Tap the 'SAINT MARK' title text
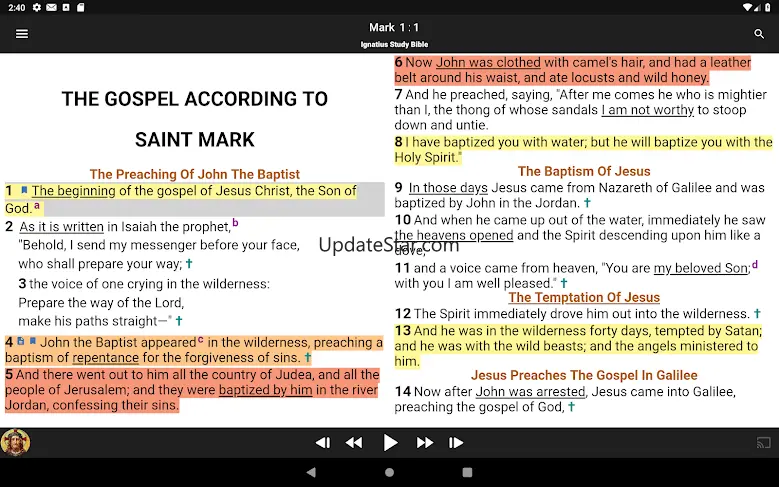Image resolution: width=779 pixels, height=487 pixels. point(195,140)
